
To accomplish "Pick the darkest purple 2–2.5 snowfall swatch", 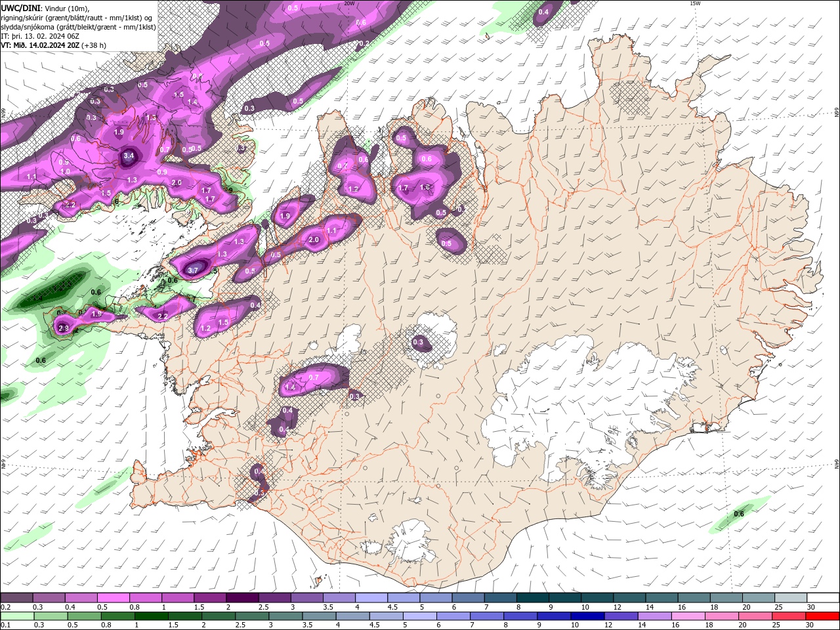I will (x=242, y=598).
